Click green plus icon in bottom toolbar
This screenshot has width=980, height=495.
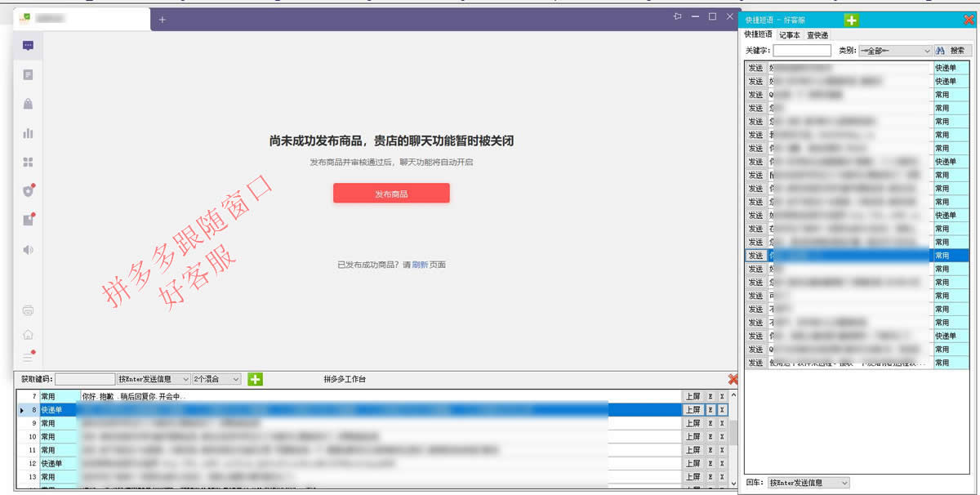pos(255,379)
